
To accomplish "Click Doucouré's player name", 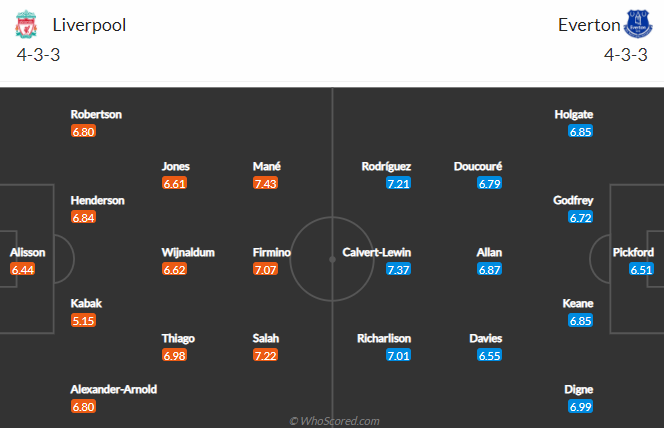I will [478, 166].
